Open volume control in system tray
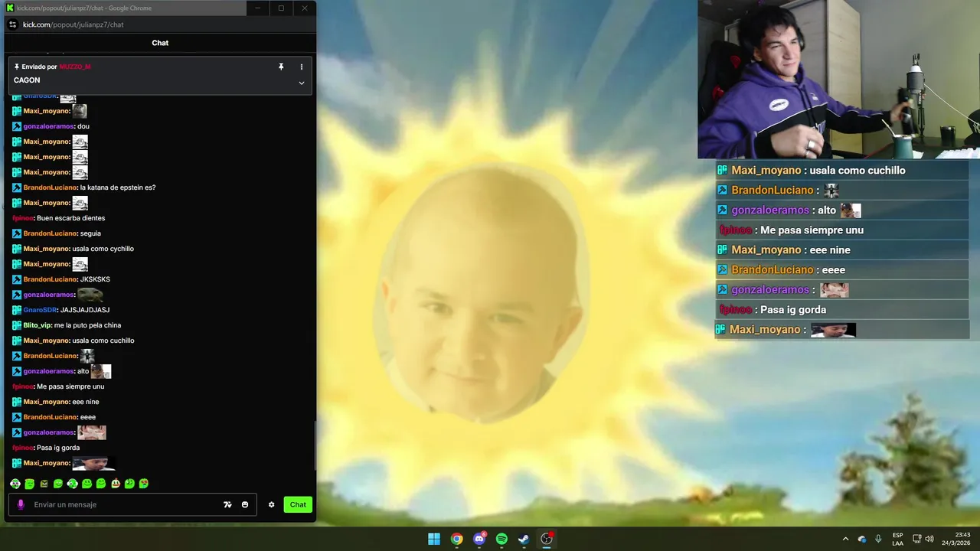Viewport: 980px width, 551px height. [x=929, y=539]
